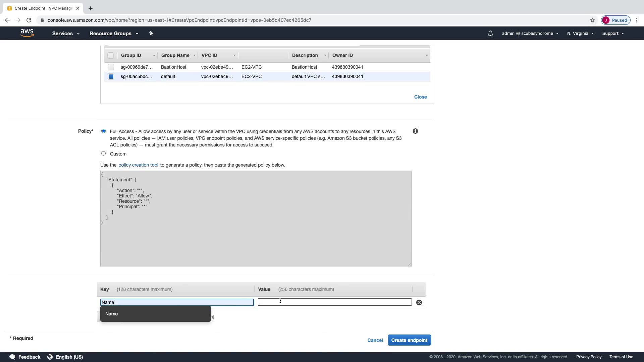This screenshot has width=644, height=362.
Task: Expand the N. Virginia region dropdown
Action: pos(580,34)
